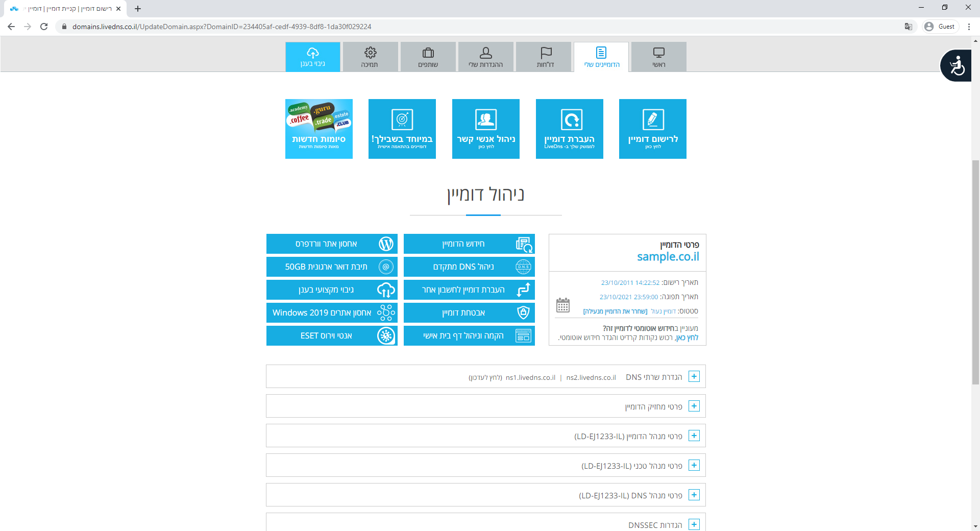Click the accessibility wheelchair icon
Screen dimensions: 980x531
pos(957,66)
